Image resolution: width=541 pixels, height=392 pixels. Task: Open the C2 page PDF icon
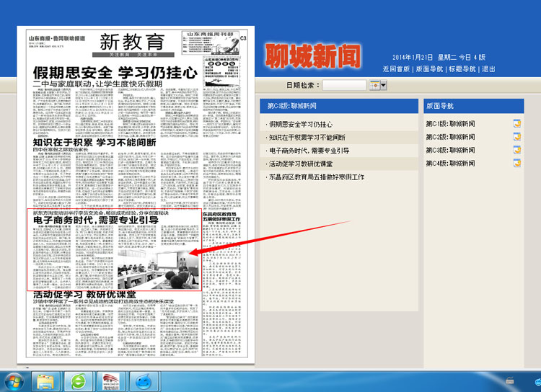(516, 137)
